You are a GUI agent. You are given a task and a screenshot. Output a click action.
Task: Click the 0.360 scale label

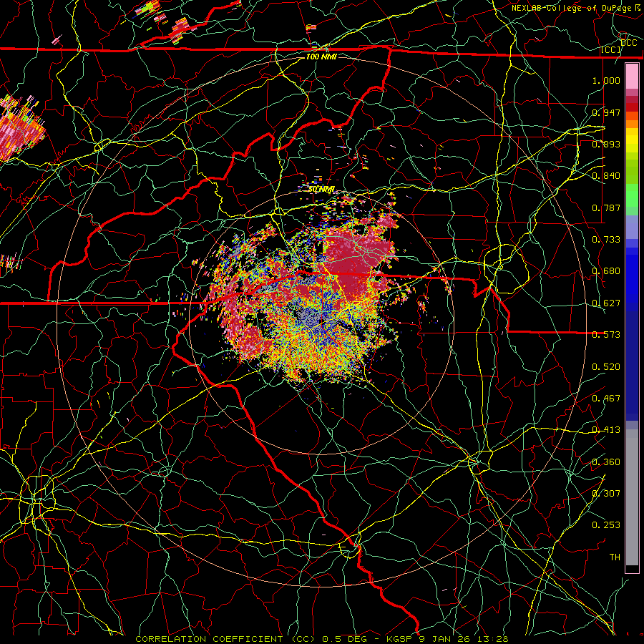pos(606,462)
